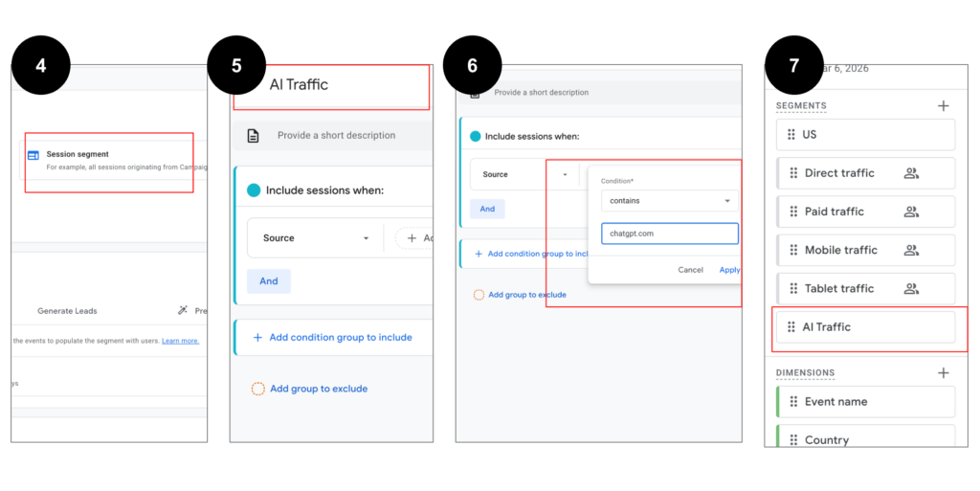
Task: Add a dimension with the DIMENSIONS plus icon
Action: [x=943, y=373]
